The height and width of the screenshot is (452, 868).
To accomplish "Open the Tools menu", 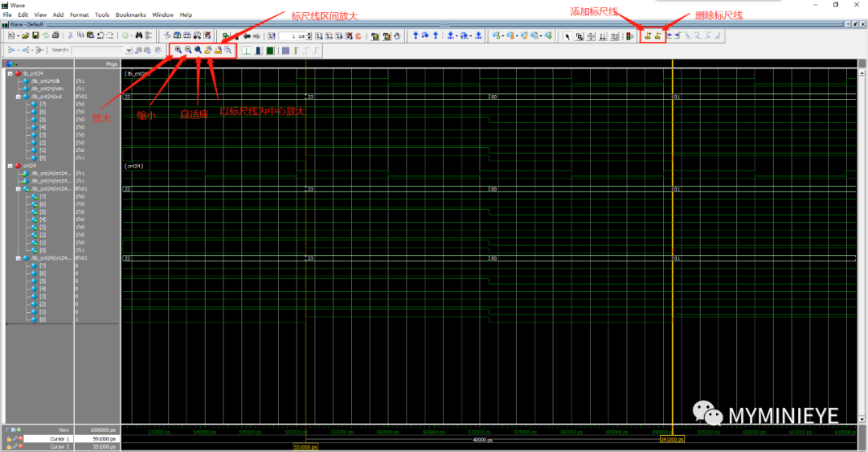I will 102,15.
